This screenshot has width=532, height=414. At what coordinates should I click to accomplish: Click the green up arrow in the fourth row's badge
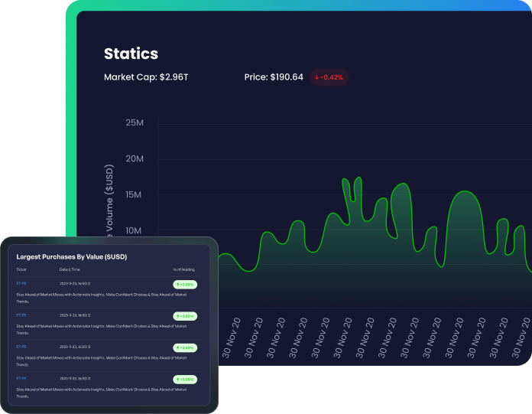[x=179, y=379]
